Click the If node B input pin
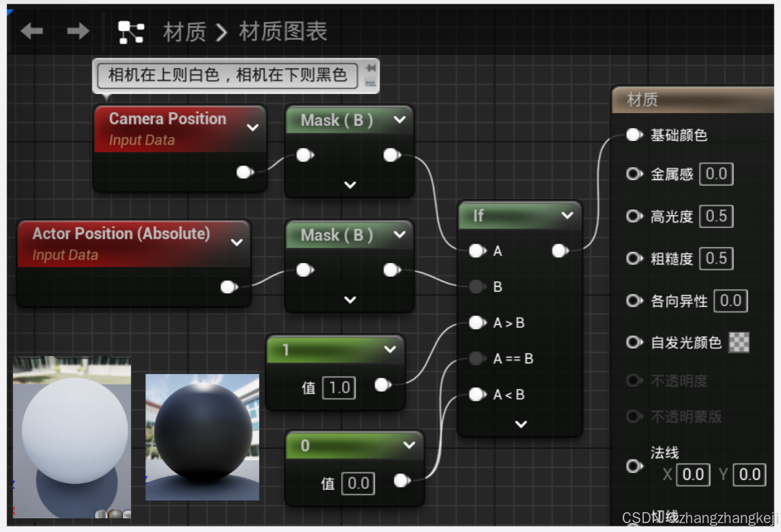 tap(478, 287)
